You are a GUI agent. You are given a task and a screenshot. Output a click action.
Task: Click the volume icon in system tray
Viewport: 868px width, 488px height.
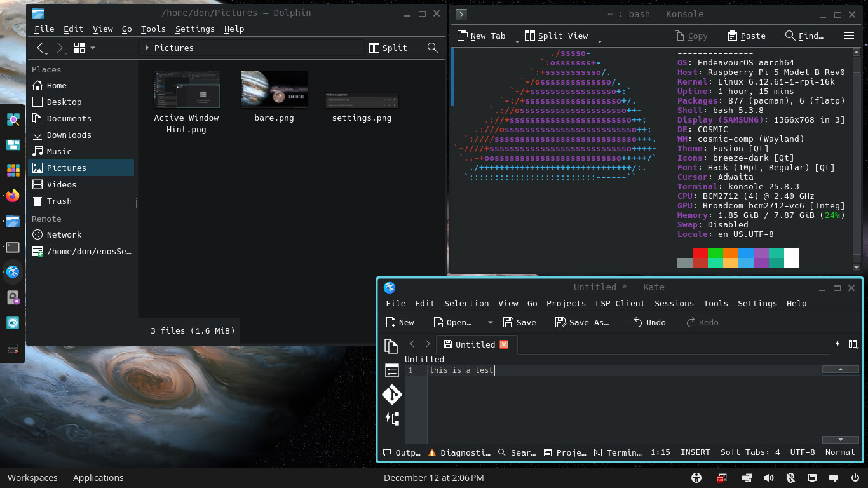click(768, 478)
